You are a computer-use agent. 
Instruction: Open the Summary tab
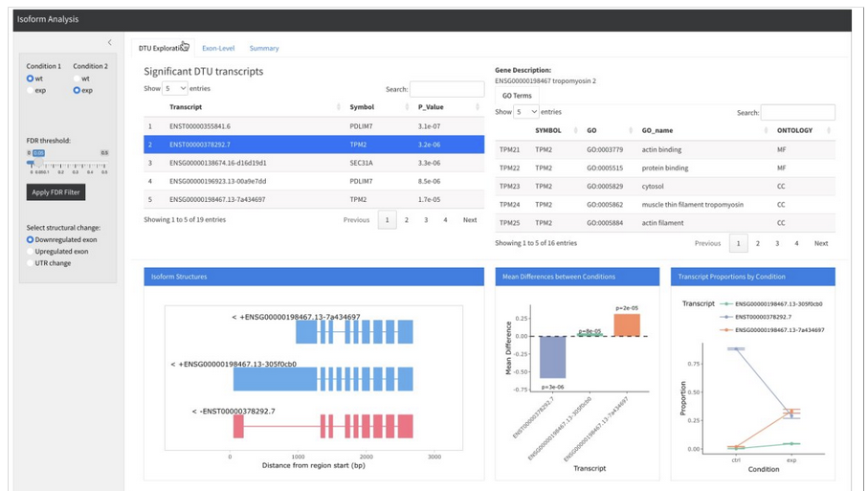(x=264, y=48)
